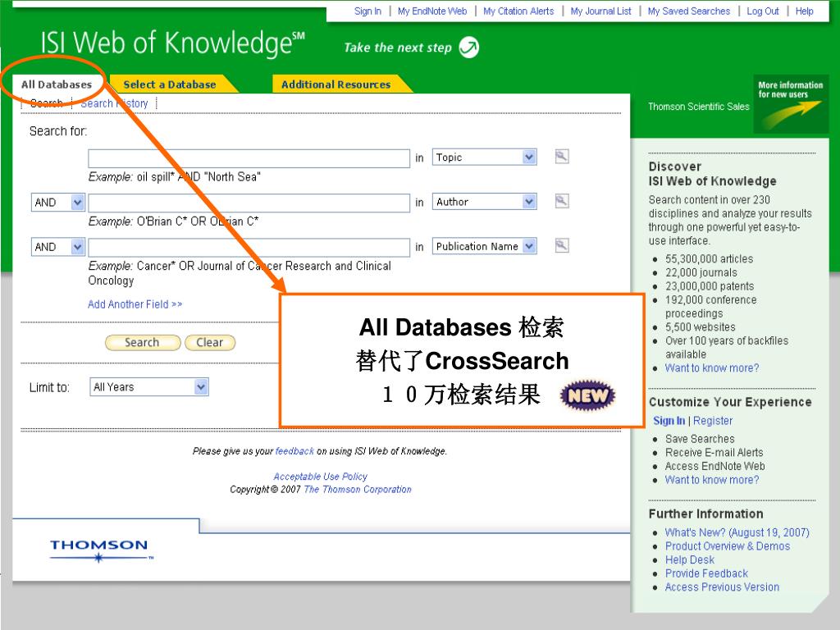Viewport: 840px width, 630px height.
Task: Click Want to know more under Customize
Action: (x=712, y=480)
